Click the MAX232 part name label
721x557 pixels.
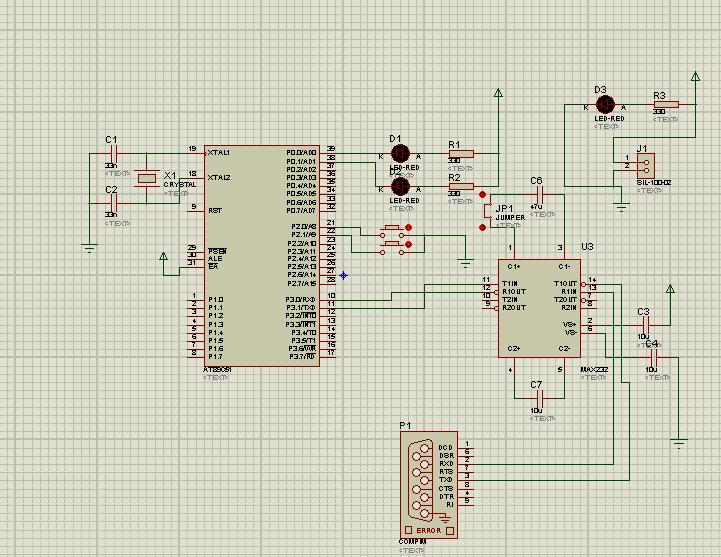(x=594, y=369)
